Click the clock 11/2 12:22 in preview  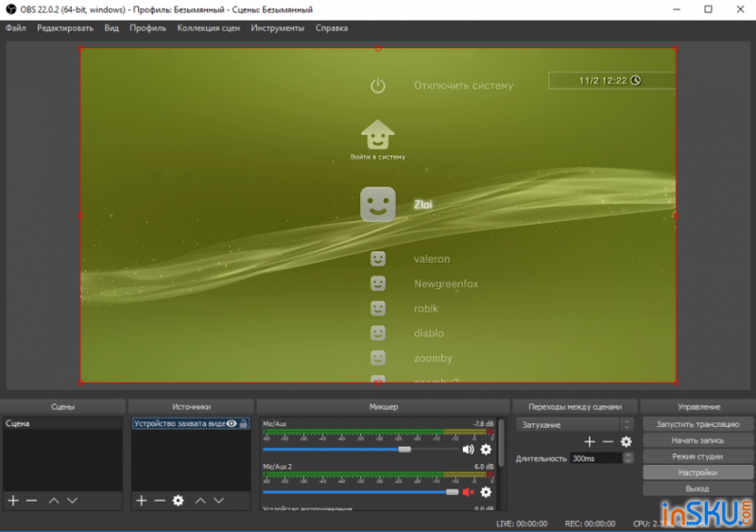click(611, 80)
